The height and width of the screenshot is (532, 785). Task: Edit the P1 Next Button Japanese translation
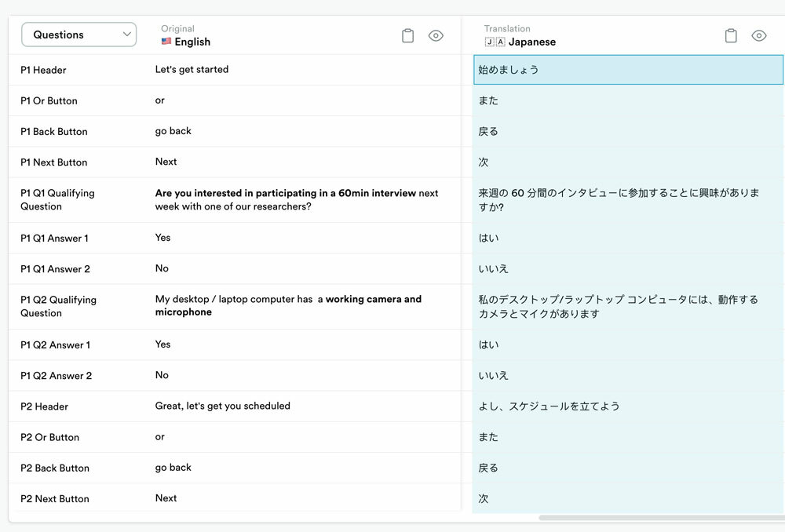[628, 162]
